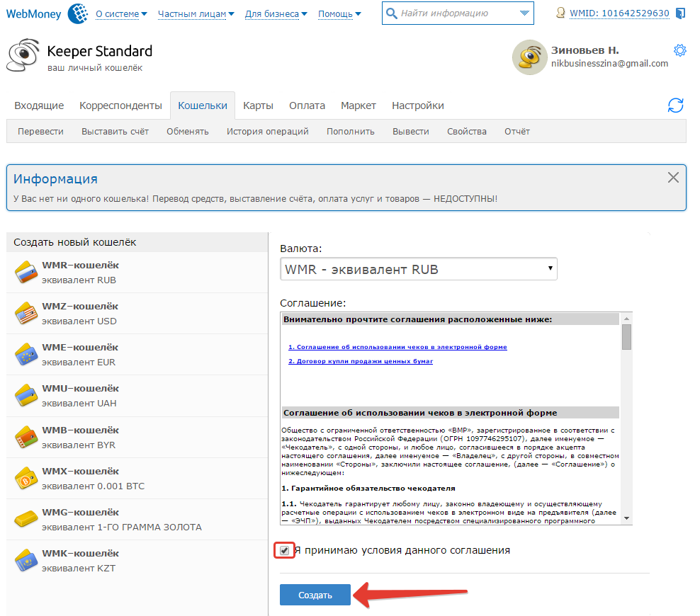Select WMG-кошелёк gold gram equivalent
Screen dimensions: 700x616
pos(137,520)
